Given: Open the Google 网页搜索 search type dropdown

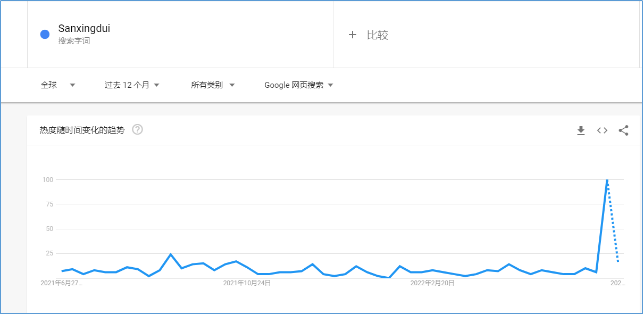Looking at the screenshot, I should [299, 85].
